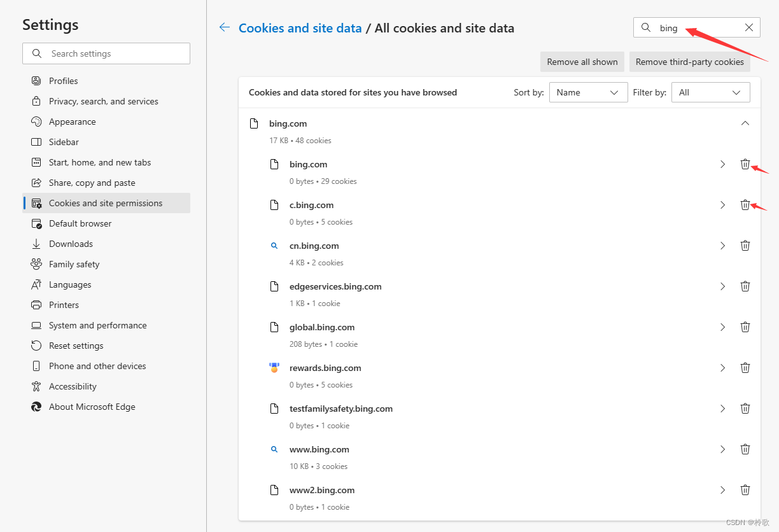Delete www2.bing.com cookies with trash icon

coord(745,490)
